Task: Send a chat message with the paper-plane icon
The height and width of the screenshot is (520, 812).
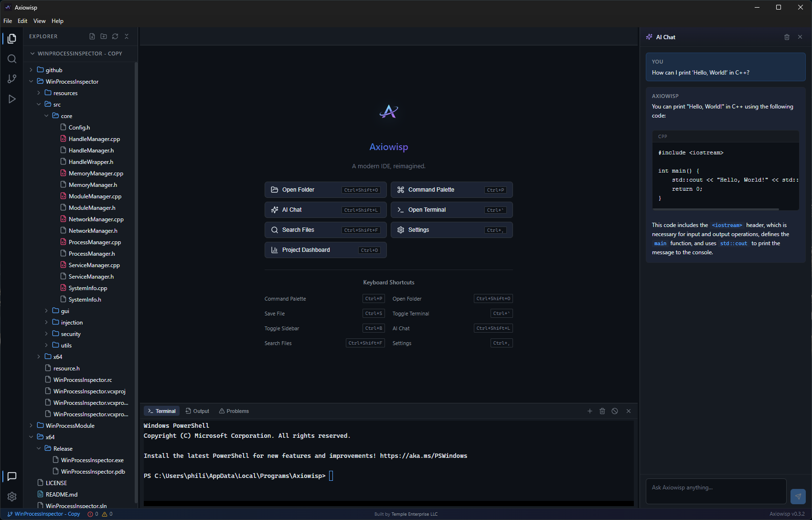Action: [x=798, y=497]
